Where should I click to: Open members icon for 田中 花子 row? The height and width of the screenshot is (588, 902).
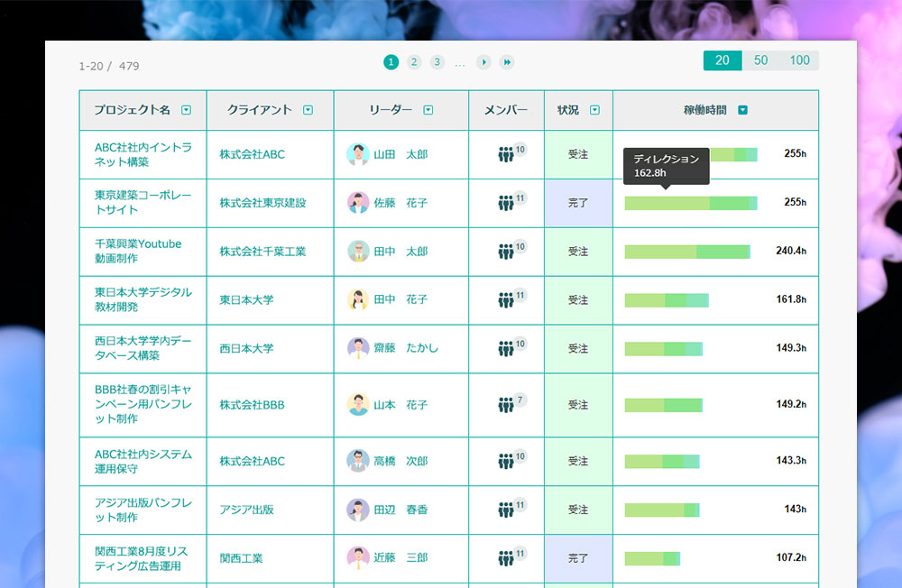506,299
